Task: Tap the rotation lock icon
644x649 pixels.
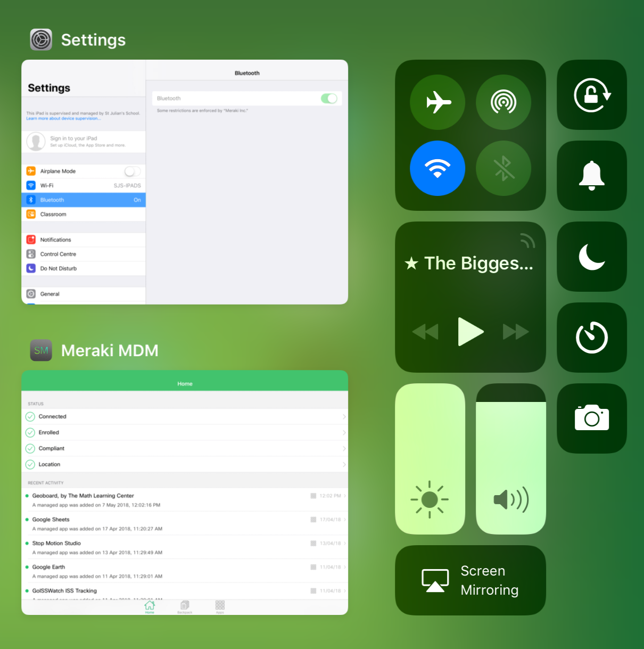Action: [x=591, y=95]
